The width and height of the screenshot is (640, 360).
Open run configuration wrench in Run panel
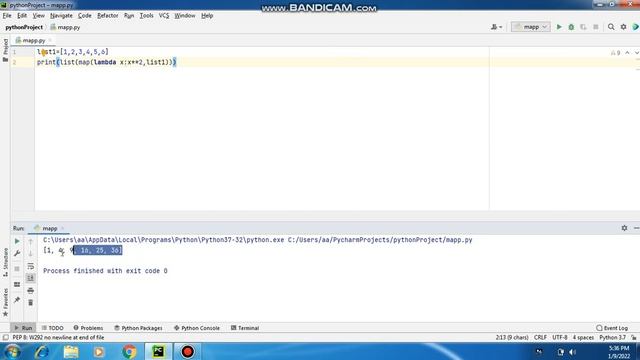point(17,254)
